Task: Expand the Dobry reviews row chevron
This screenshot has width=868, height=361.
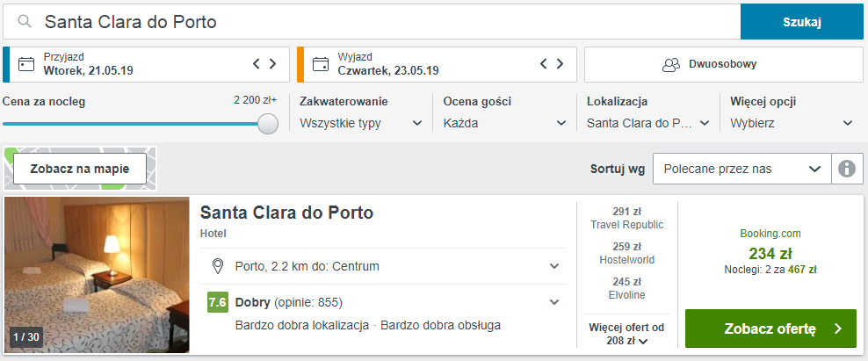Action: pos(554,302)
